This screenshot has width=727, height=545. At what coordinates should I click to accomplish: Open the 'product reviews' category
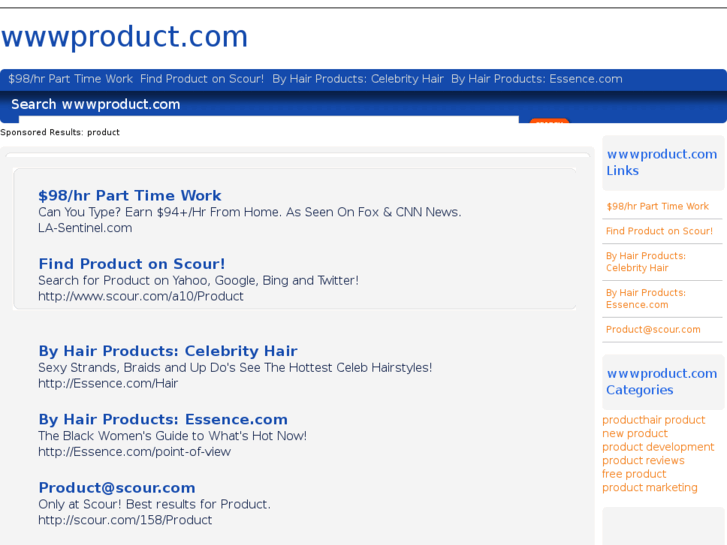click(x=643, y=461)
